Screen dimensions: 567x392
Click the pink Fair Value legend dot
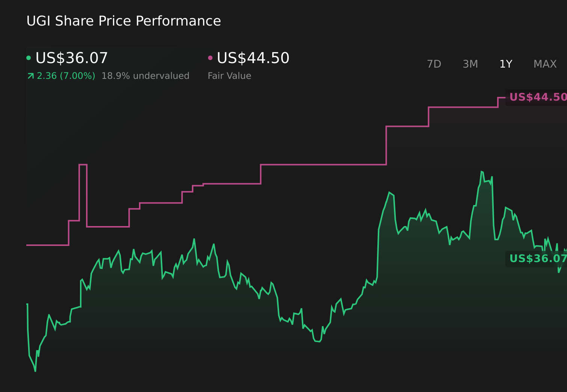coord(211,57)
